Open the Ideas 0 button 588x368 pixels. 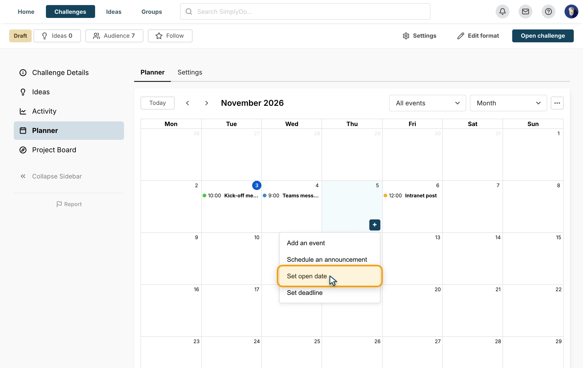[x=57, y=36]
